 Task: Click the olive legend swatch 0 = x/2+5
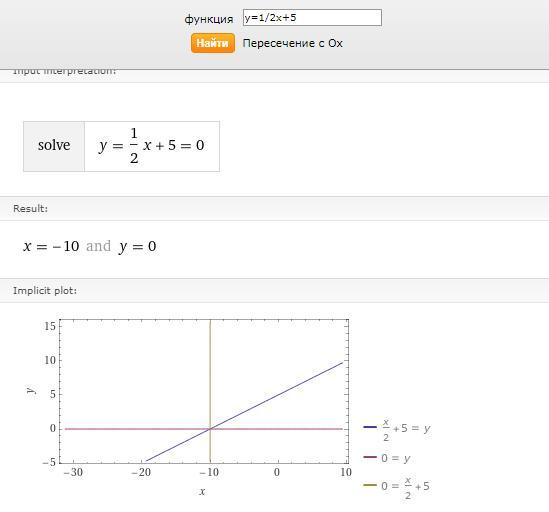tap(370, 485)
